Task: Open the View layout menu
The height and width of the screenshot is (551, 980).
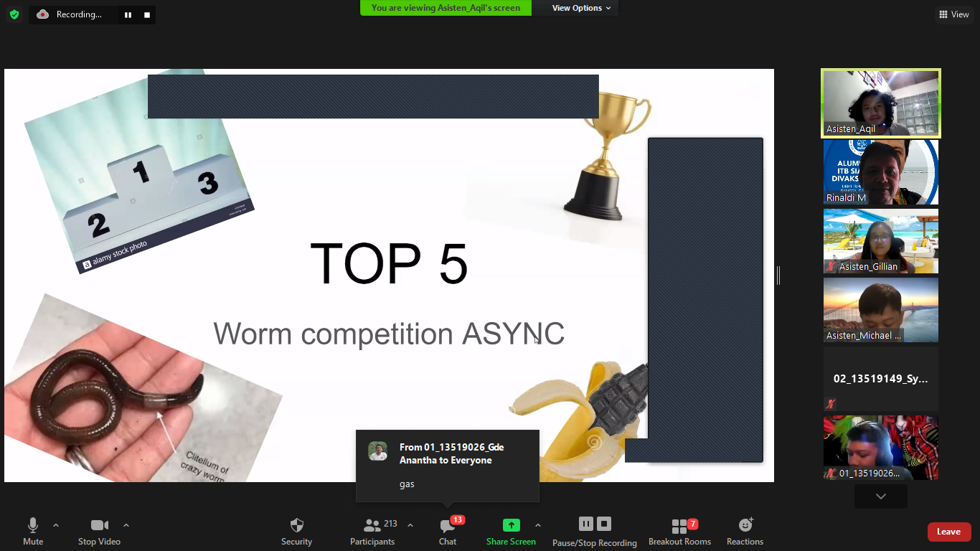Action: [954, 14]
